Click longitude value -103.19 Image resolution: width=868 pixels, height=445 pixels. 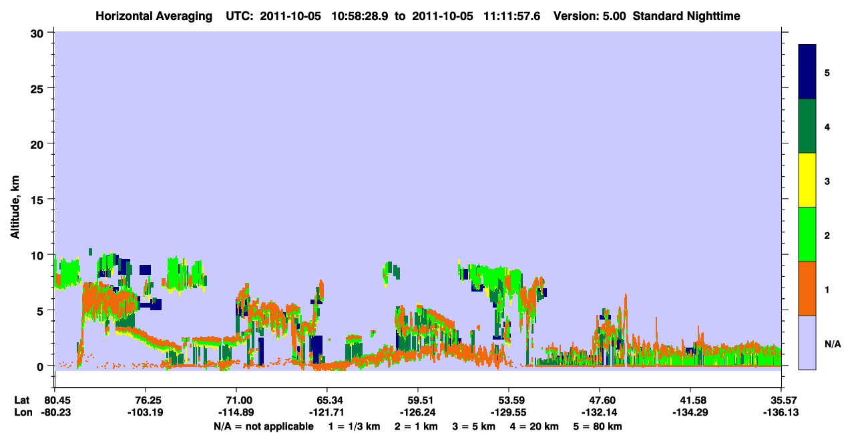(x=146, y=412)
